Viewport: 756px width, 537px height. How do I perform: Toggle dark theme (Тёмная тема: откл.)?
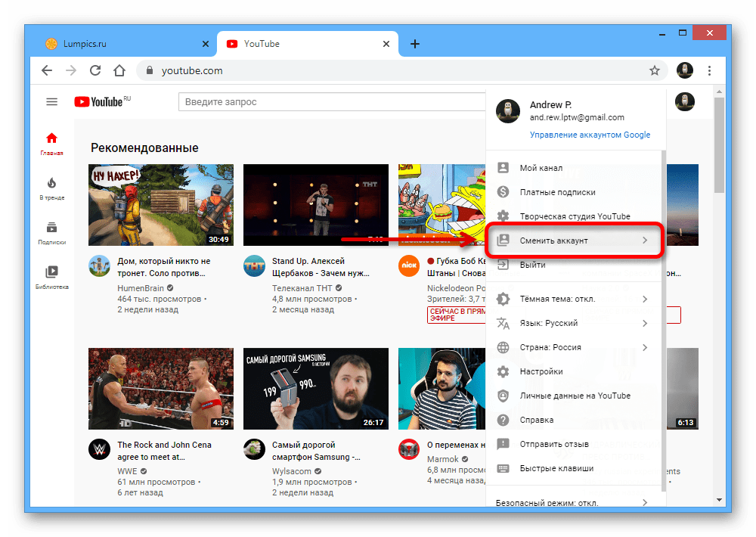click(572, 299)
